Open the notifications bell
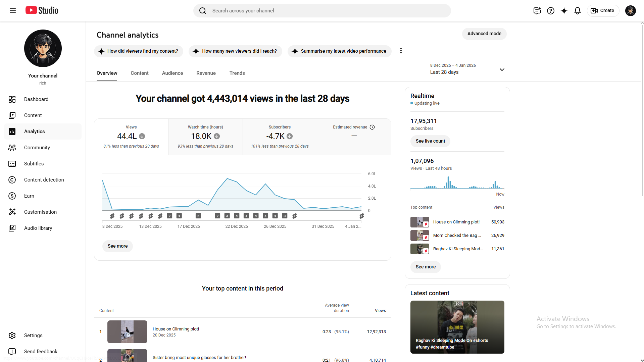The width and height of the screenshot is (644, 362). 577,10
